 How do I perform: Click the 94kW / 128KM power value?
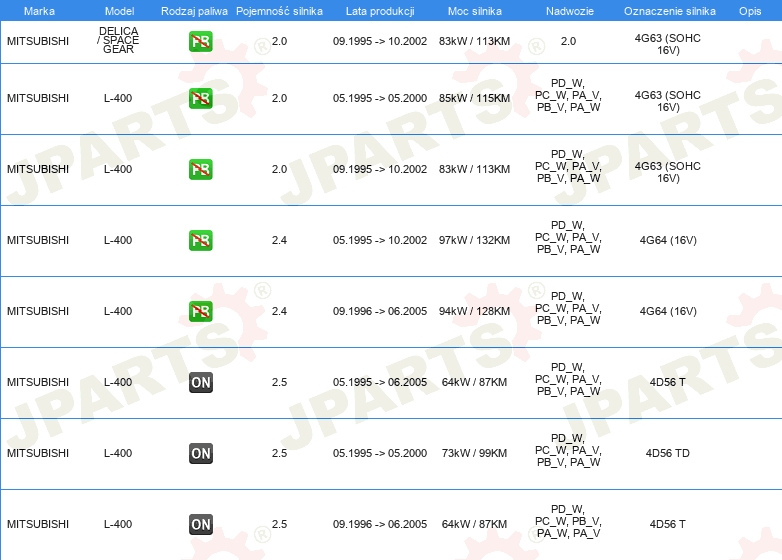(474, 311)
